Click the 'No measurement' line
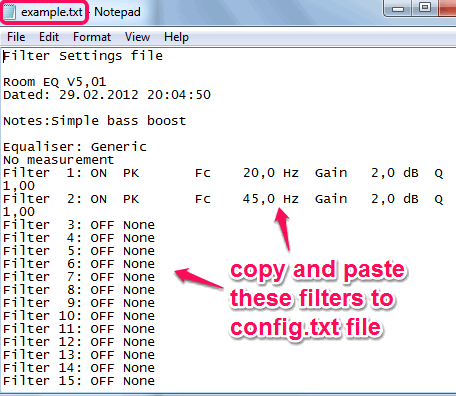 tap(59, 160)
